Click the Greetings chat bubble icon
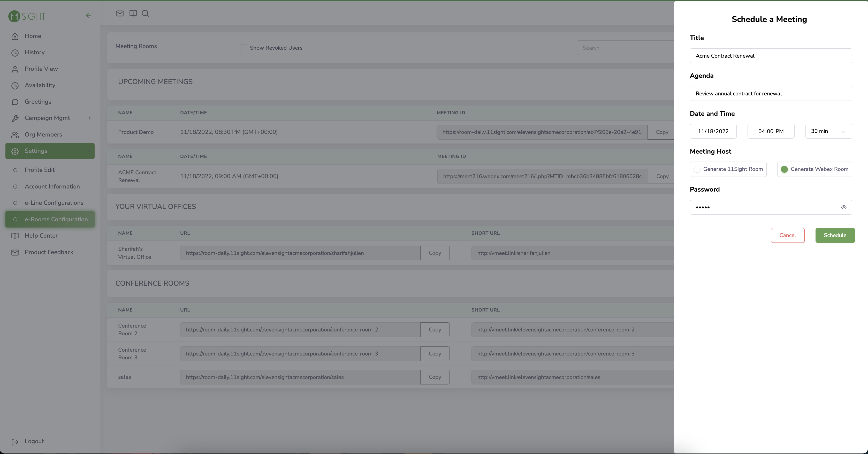 coord(15,102)
